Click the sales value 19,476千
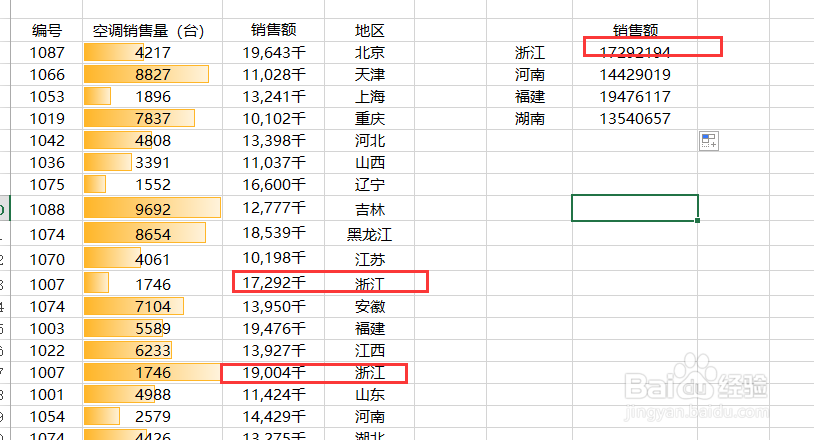The height and width of the screenshot is (440, 814). [274, 328]
